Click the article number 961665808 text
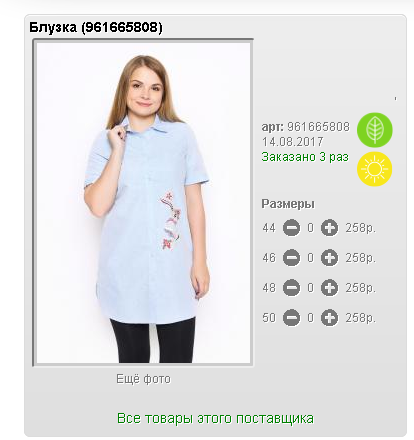 tap(318, 127)
